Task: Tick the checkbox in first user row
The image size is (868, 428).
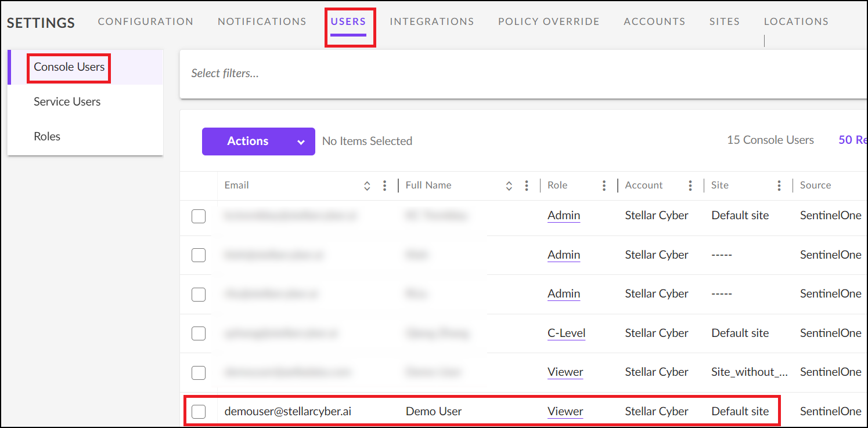Action: (x=199, y=216)
